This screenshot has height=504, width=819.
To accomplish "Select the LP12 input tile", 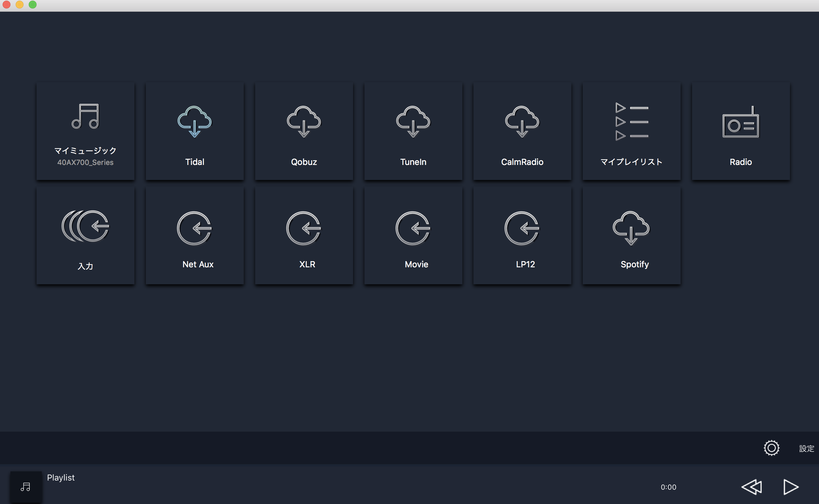I will click(522, 235).
